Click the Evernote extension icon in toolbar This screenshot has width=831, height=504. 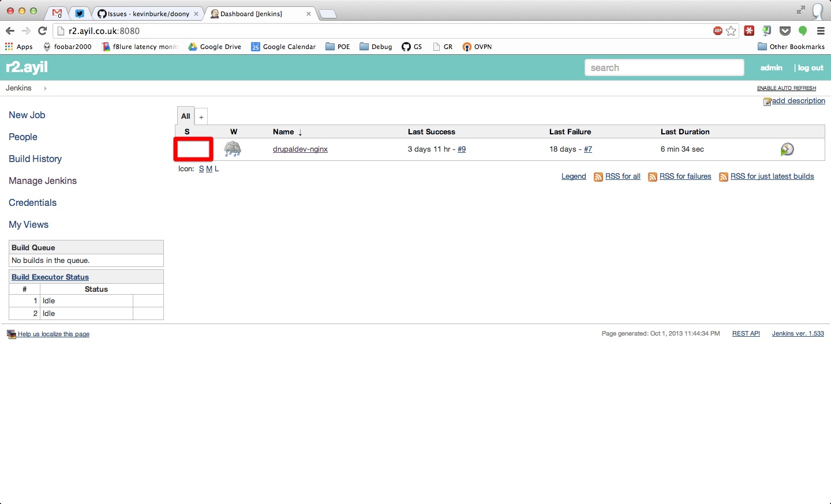(767, 31)
